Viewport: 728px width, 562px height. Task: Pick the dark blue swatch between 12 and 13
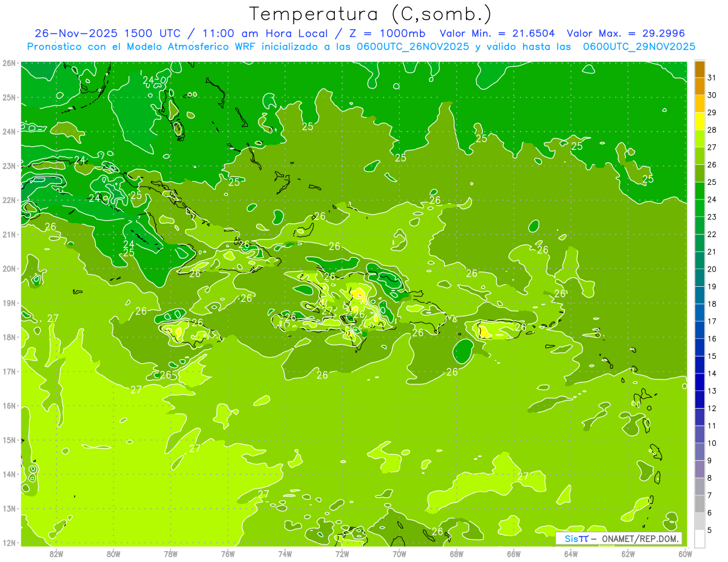pos(699,399)
